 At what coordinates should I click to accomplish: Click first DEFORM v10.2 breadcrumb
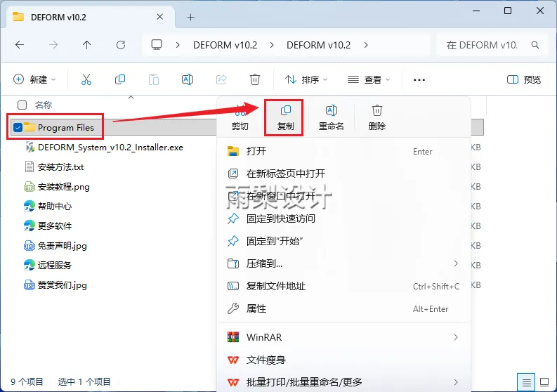point(225,45)
